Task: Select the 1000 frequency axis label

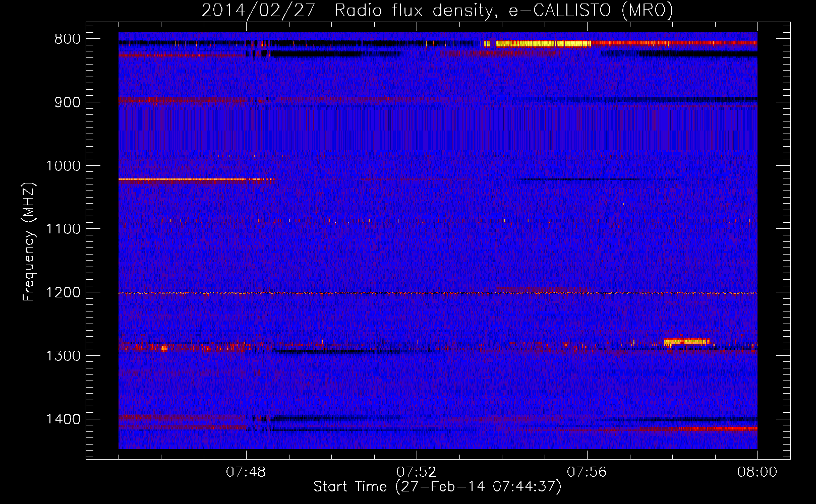Action: [x=63, y=166]
